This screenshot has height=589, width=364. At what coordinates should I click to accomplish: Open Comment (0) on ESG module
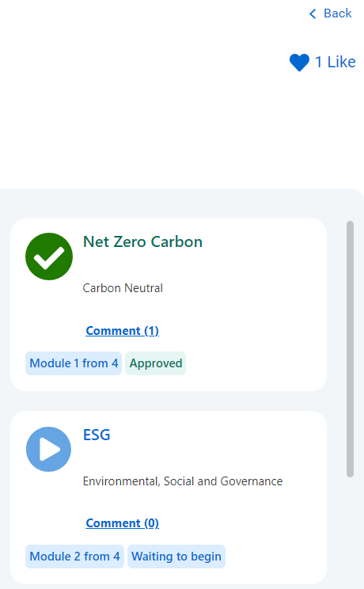pyautogui.click(x=123, y=522)
